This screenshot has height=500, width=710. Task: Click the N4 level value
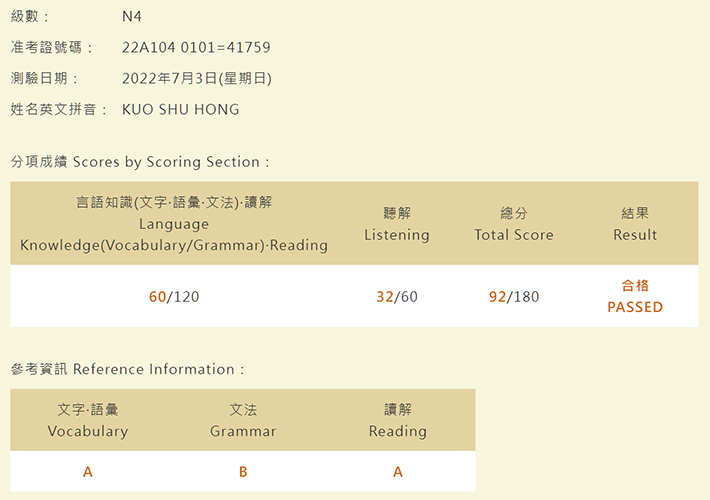coord(132,17)
